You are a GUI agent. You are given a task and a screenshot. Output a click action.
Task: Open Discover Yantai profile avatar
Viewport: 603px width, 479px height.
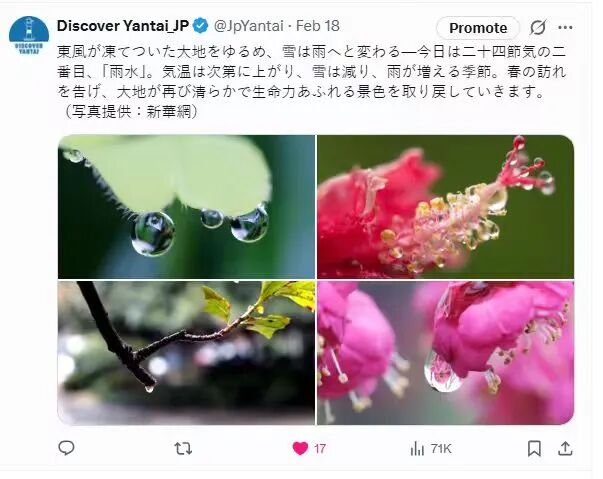tap(29, 35)
